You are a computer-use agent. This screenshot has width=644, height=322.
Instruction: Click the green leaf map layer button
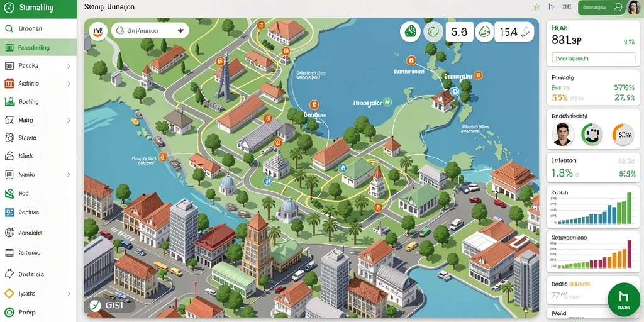[x=410, y=31]
